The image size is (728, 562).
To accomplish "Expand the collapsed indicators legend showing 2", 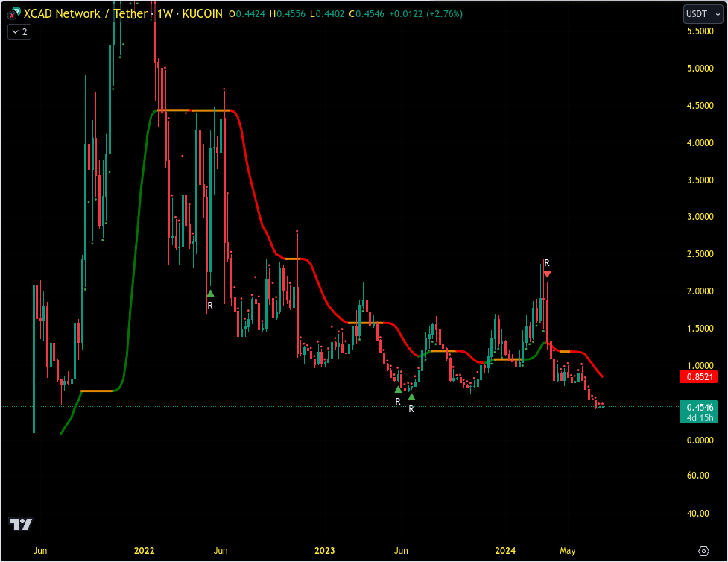I will (x=19, y=32).
